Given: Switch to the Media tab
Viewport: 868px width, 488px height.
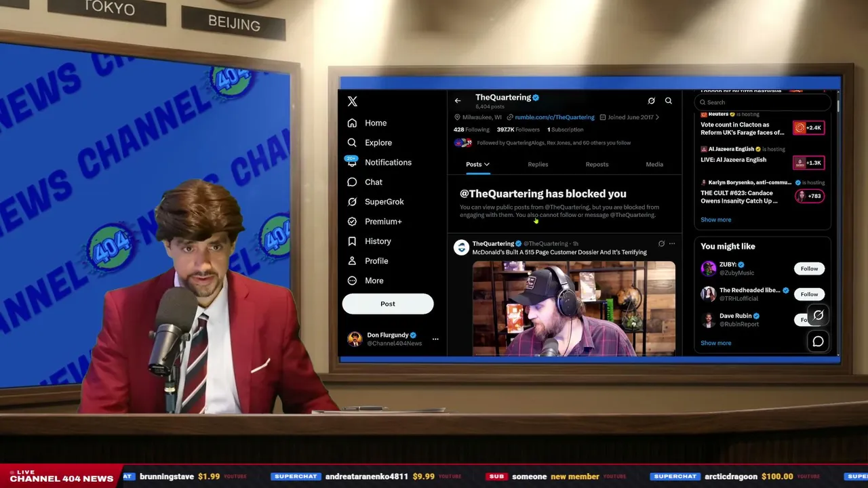Looking at the screenshot, I should 654,164.
